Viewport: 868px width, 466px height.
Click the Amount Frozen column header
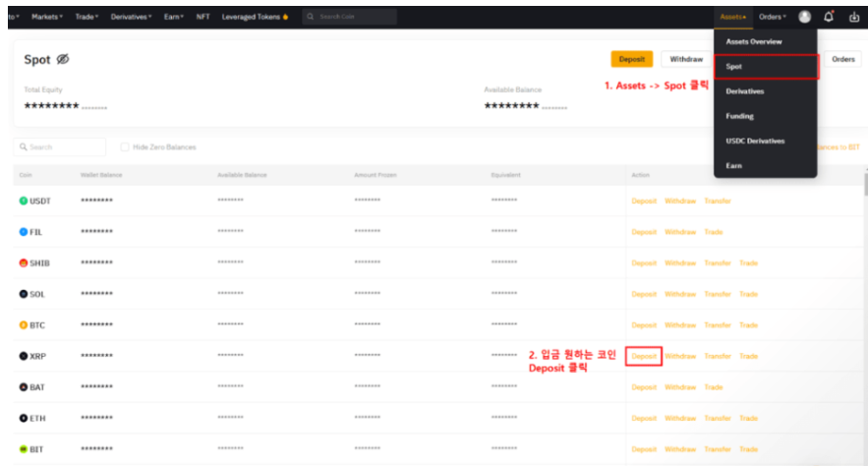(376, 175)
